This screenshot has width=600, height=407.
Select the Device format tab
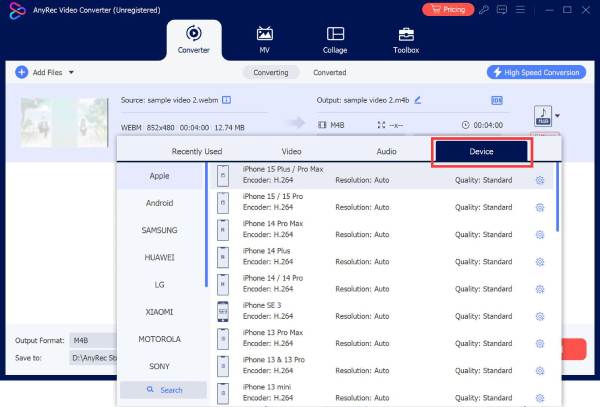point(481,151)
